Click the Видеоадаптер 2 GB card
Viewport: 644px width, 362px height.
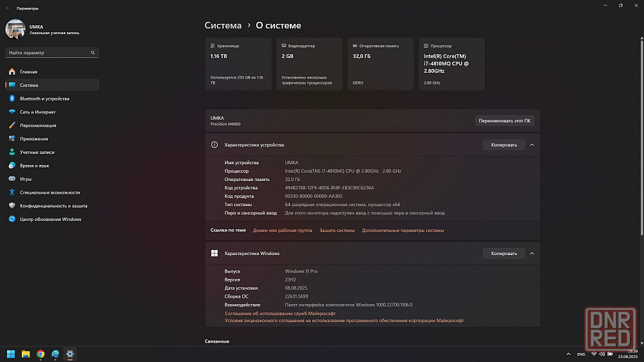click(309, 64)
